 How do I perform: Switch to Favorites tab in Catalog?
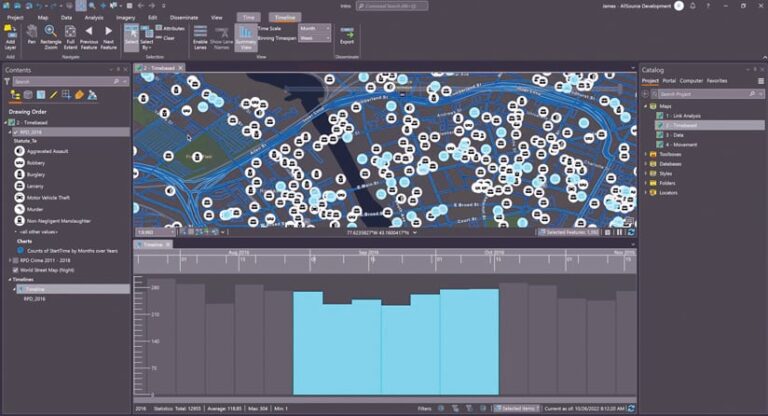pyautogui.click(x=717, y=81)
